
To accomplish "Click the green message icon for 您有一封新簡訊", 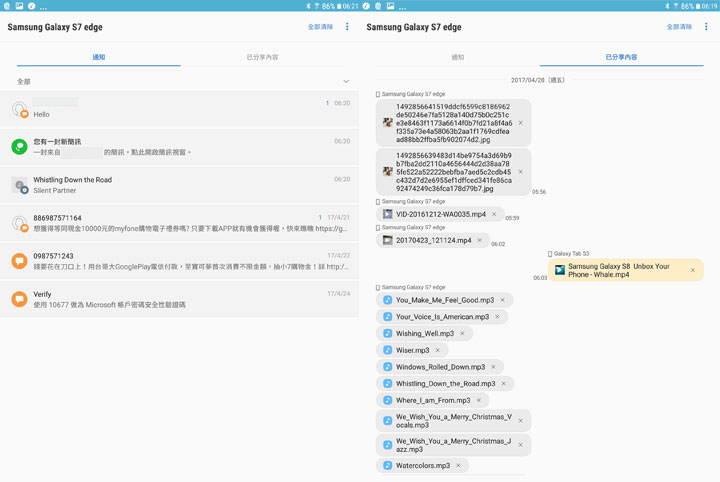I will pyautogui.click(x=19, y=147).
